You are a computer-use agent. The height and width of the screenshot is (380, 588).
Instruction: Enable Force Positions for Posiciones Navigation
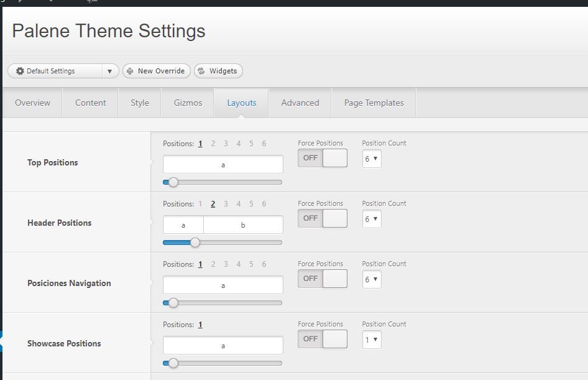pyautogui.click(x=323, y=279)
